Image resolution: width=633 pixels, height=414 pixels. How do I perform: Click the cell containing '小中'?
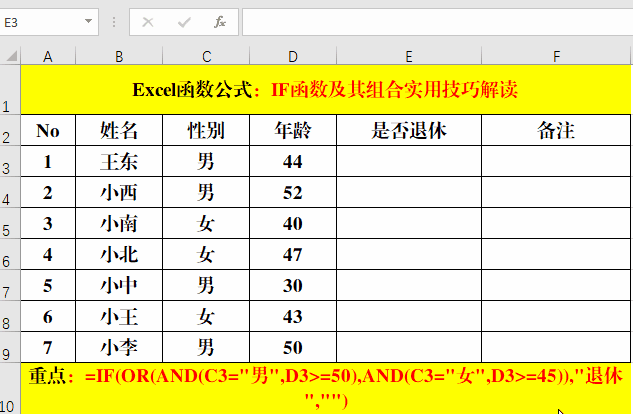coord(119,285)
